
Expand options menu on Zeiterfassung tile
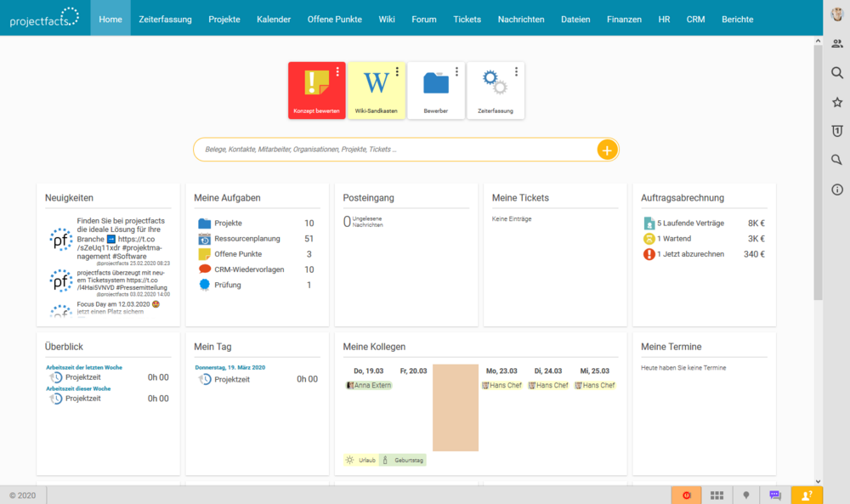click(516, 72)
